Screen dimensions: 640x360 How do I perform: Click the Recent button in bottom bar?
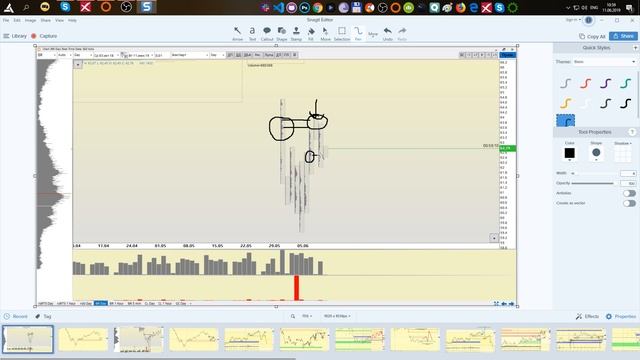coord(16,316)
